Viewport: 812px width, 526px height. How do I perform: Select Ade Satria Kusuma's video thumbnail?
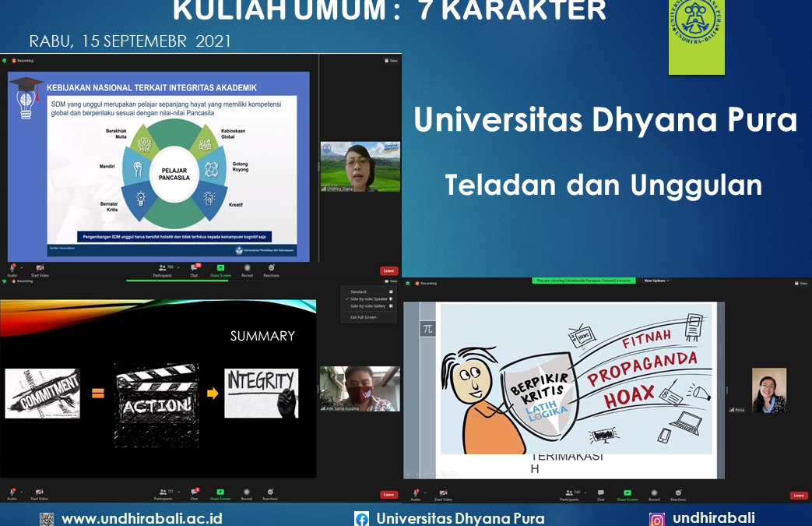click(360, 389)
